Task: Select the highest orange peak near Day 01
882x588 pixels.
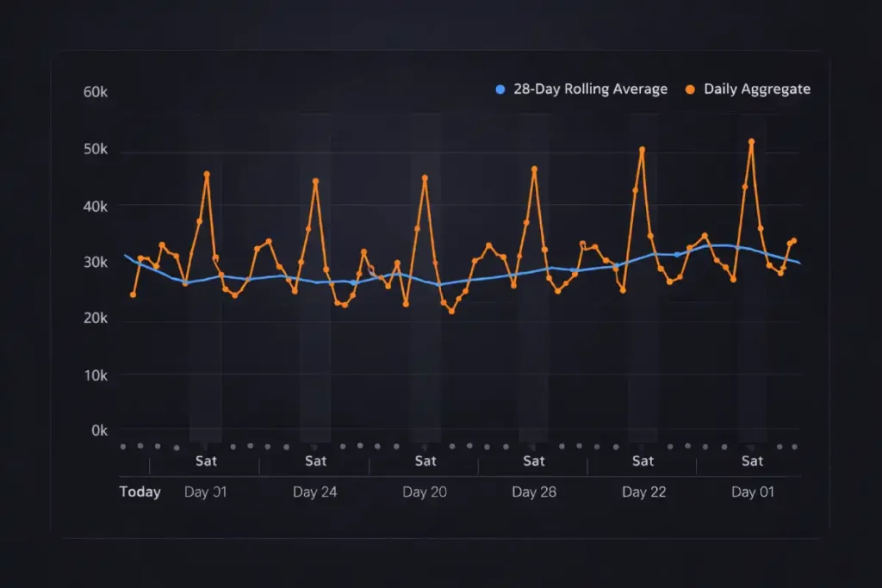Action: (x=750, y=139)
